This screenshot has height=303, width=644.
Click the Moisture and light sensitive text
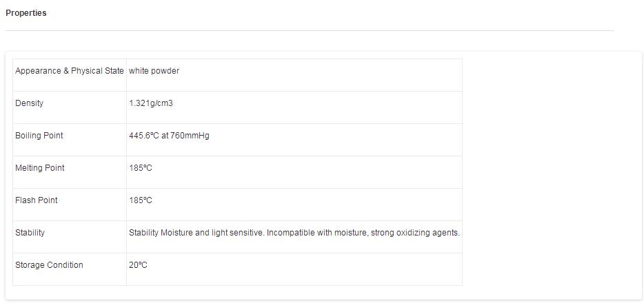[x=212, y=233]
